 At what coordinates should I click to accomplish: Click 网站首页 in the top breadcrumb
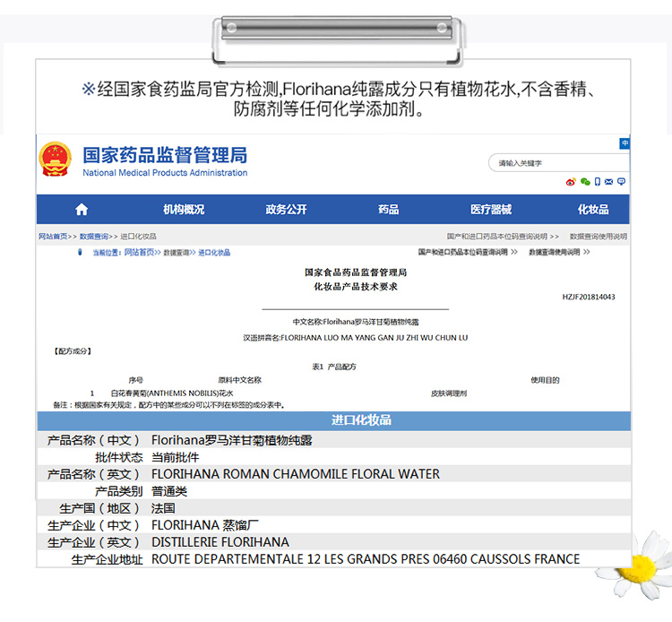[53, 237]
